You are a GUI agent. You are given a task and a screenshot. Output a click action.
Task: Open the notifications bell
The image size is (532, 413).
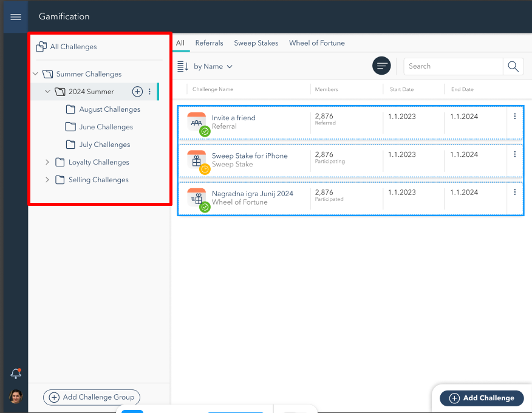pyautogui.click(x=16, y=374)
